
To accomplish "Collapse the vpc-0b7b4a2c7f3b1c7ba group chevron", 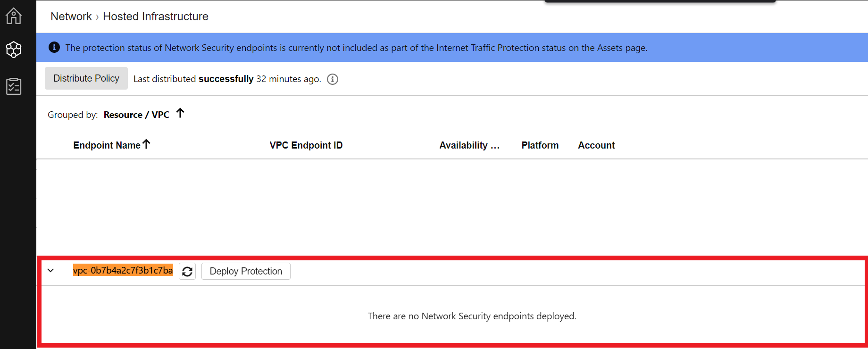I will click(x=51, y=271).
